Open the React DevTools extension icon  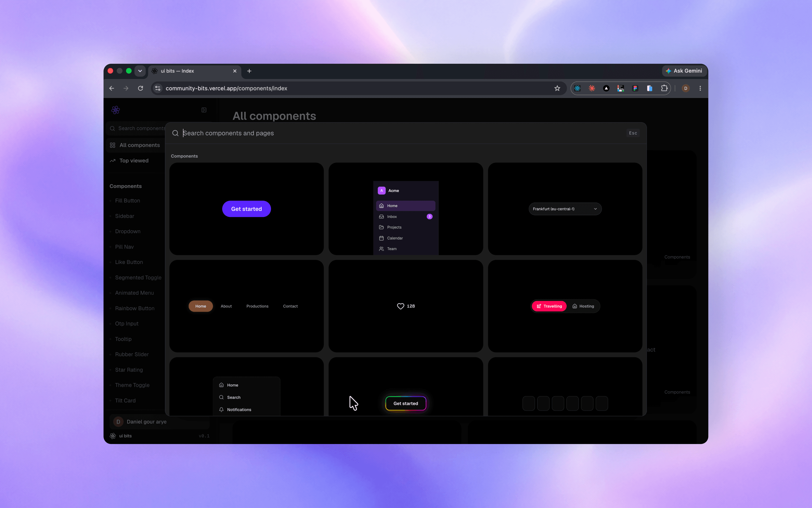click(577, 88)
